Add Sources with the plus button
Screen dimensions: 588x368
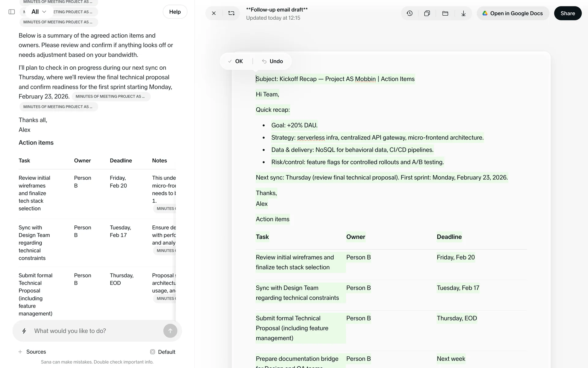pos(20,352)
